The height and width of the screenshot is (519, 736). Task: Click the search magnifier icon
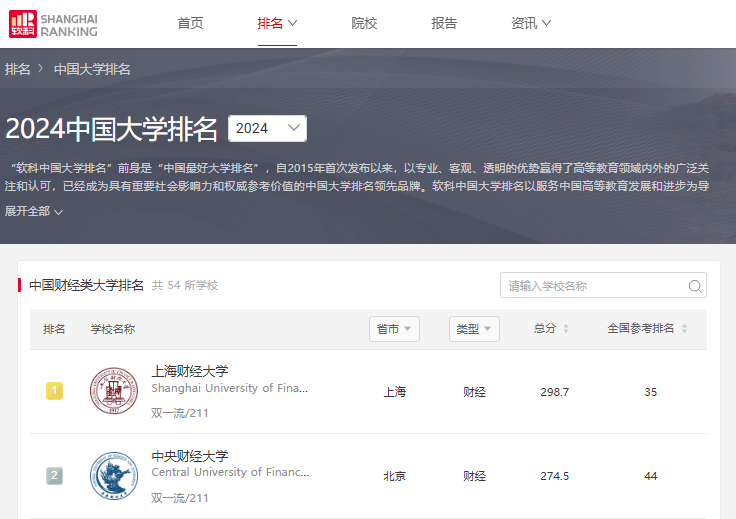[x=695, y=286]
